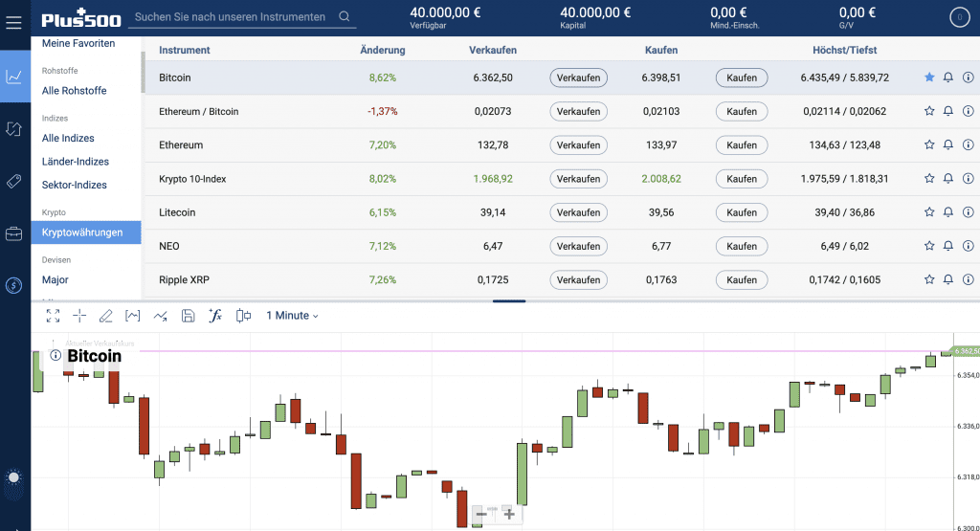Open the Länder-Indizes category

(x=76, y=162)
